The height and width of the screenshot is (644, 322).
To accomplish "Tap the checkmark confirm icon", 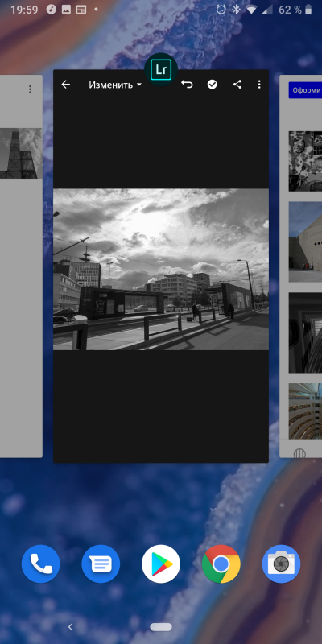I will click(212, 85).
